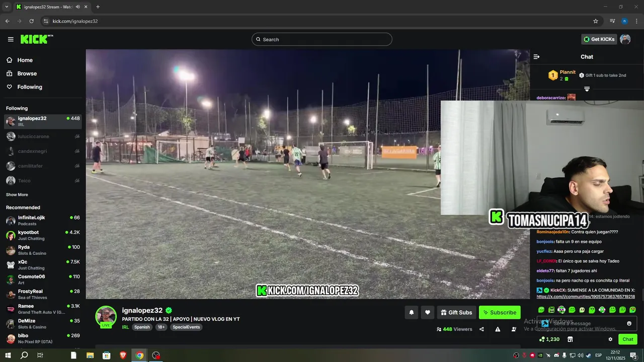
Task: Click the Chrome profile icon
Action: coord(624,21)
